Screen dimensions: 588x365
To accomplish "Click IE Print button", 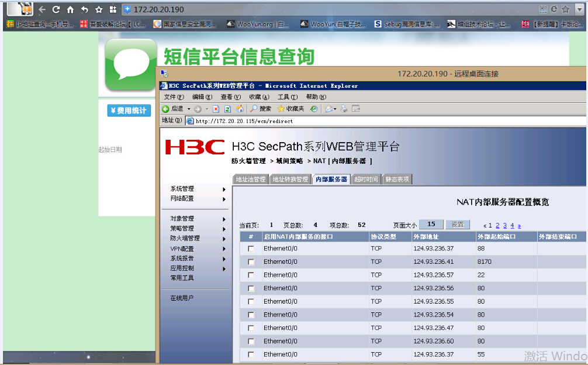I will 344,109.
